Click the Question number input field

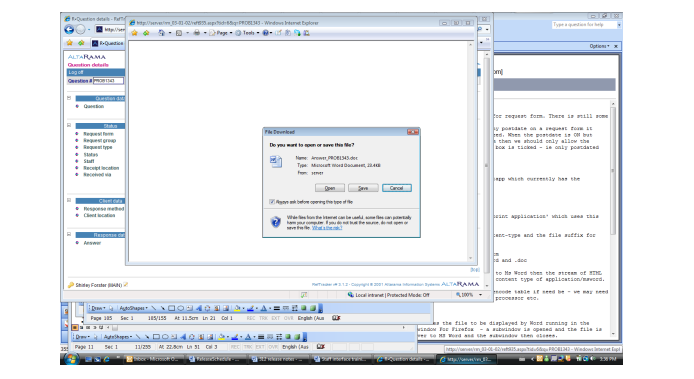click(x=108, y=81)
